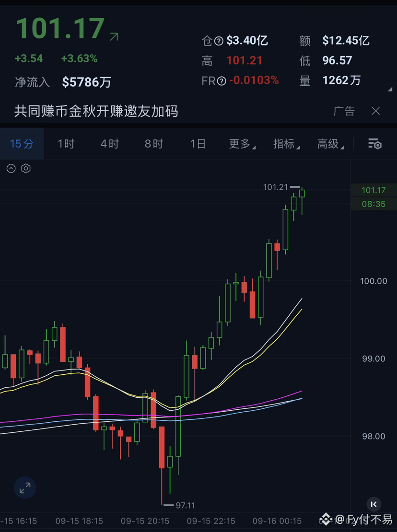
Task: Expand chart to fullscreen with the arrows button
Action: (x=25, y=488)
